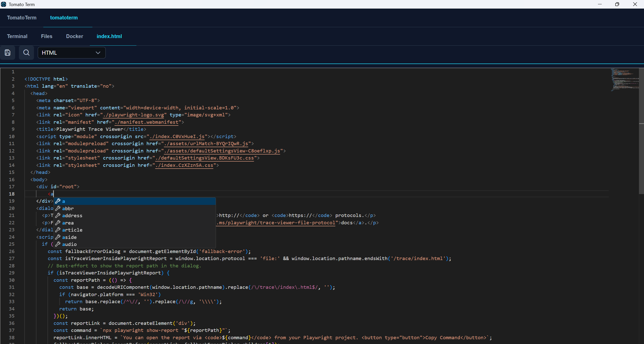Click the wrench icon beside 'audio'

click(58, 244)
